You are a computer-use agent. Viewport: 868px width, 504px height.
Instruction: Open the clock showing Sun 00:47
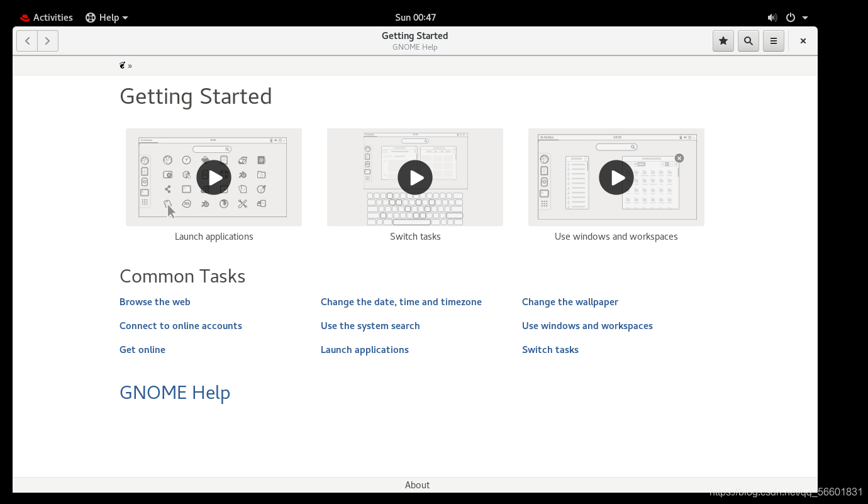[x=415, y=18]
